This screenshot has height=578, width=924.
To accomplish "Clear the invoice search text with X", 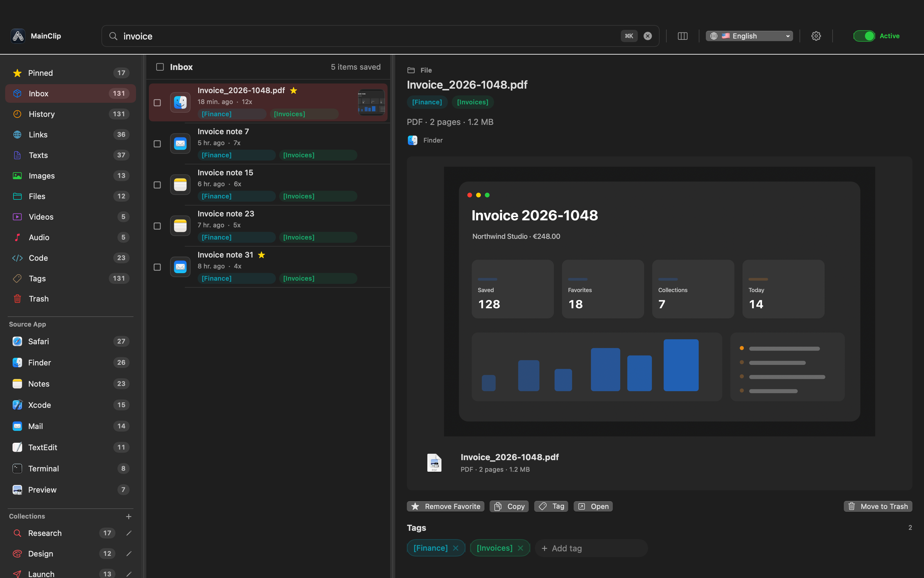I will pos(647,36).
